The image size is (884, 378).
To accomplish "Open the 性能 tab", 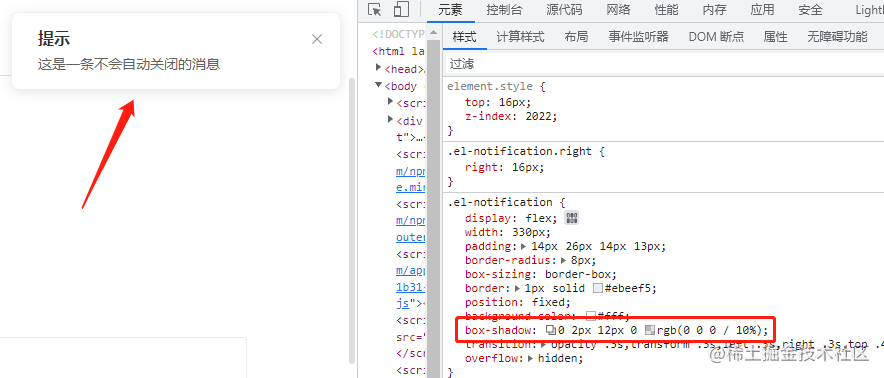I will [666, 10].
